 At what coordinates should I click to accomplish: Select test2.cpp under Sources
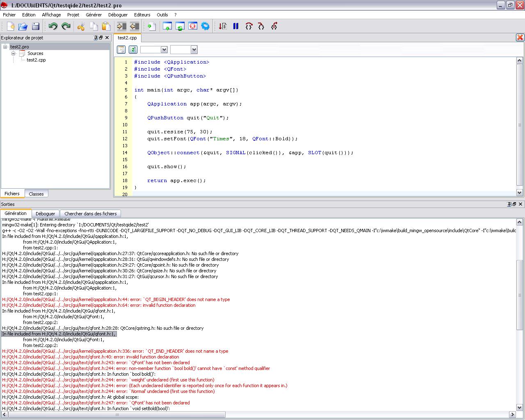(35, 60)
